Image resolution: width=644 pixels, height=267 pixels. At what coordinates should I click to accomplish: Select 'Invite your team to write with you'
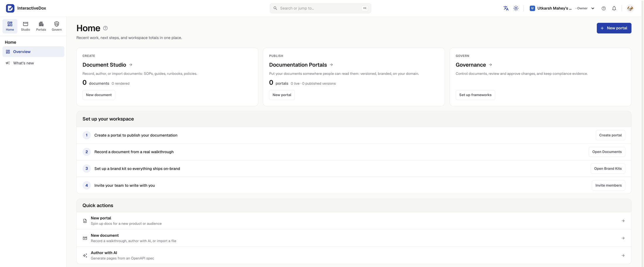coord(125,185)
